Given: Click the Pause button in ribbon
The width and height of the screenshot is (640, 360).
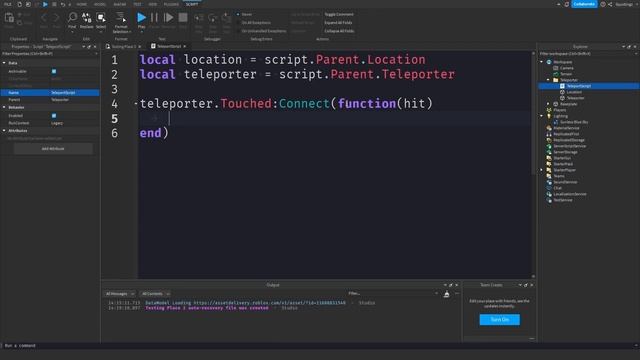Looking at the screenshot, I should [154, 18].
